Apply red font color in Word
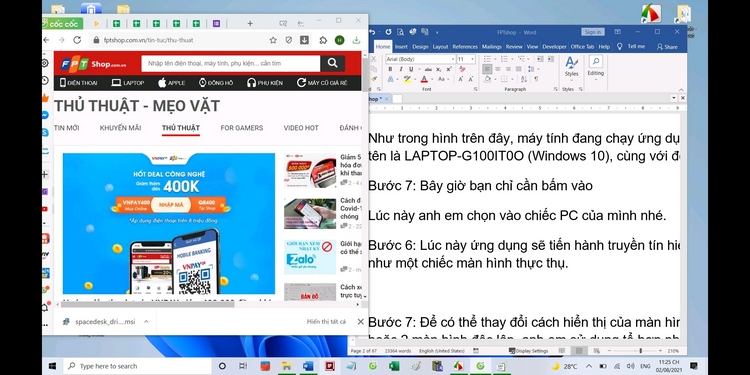 (424, 79)
